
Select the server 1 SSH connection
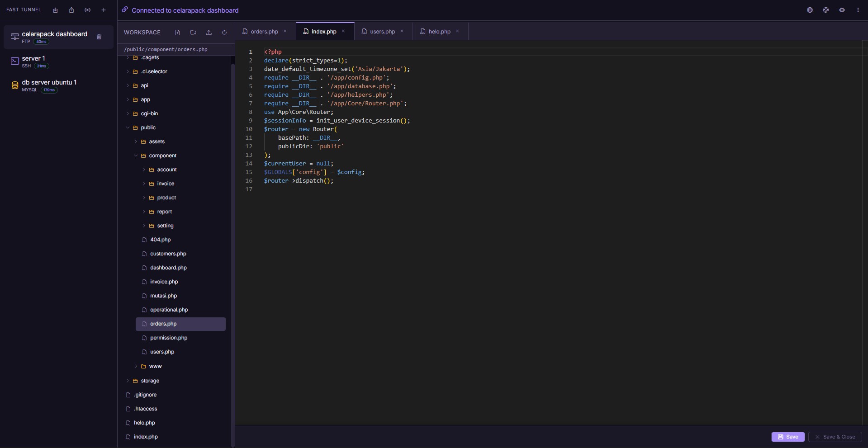click(x=58, y=61)
